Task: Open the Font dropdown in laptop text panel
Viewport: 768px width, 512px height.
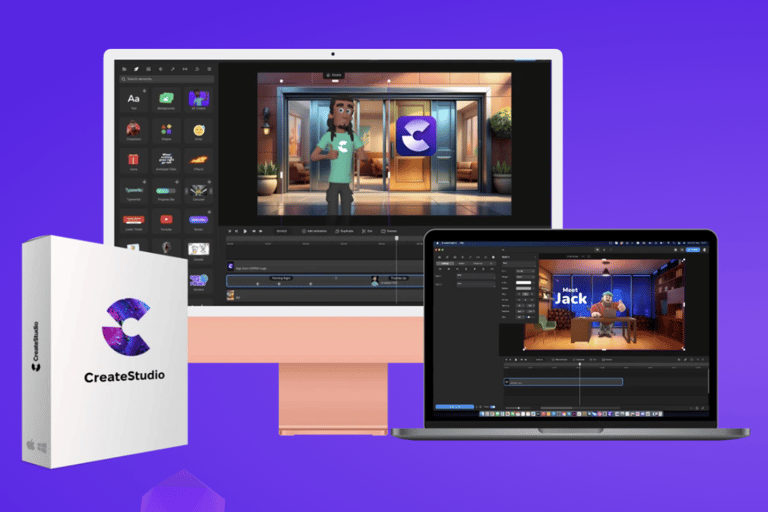Action: [x=526, y=271]
